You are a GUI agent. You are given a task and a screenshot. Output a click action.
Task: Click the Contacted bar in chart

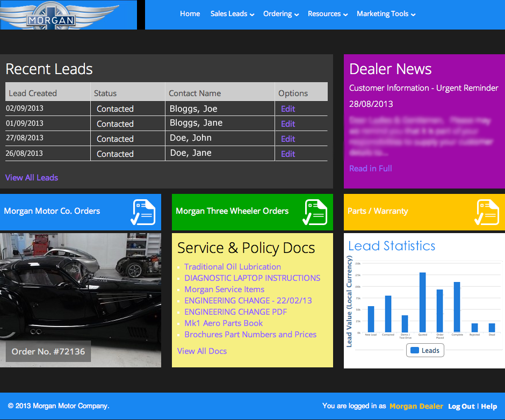click(x=388, y=314)
